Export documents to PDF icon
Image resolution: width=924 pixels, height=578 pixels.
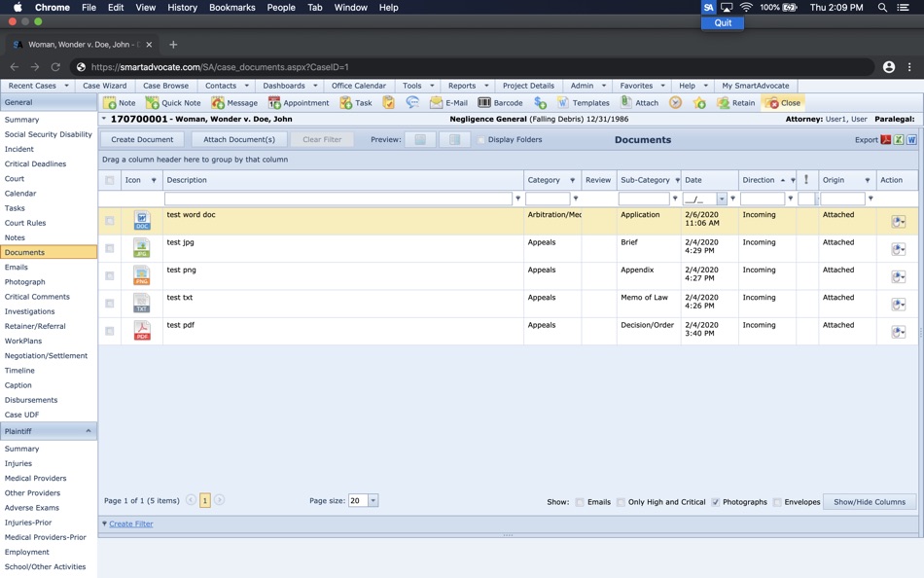886,140
